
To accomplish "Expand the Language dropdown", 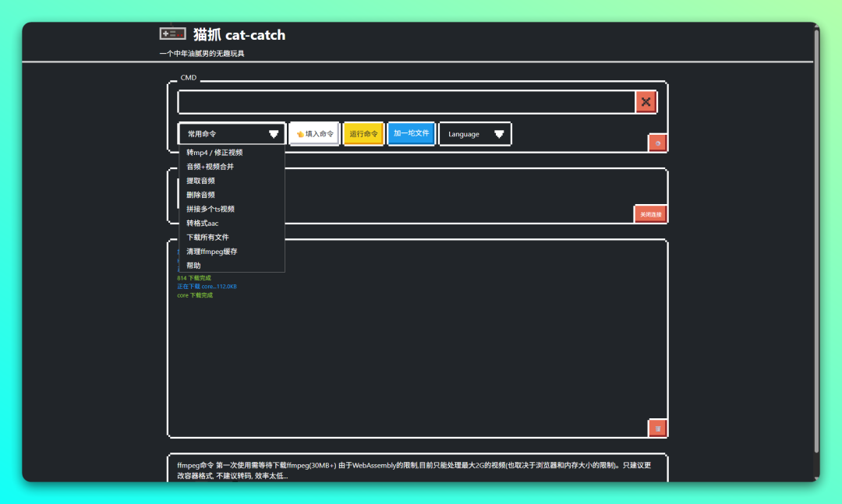I will (475, 134).
